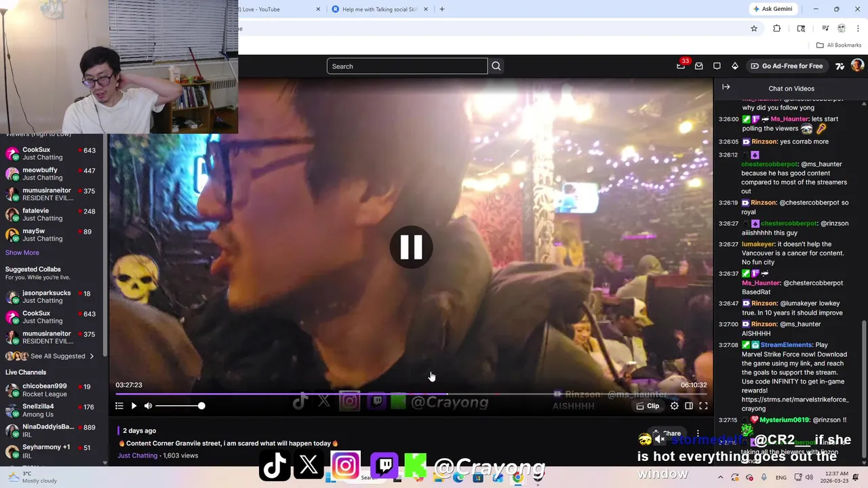Open the All Bookmarks folder
Viewport: 868px width, 488px height.
(839, 45)
